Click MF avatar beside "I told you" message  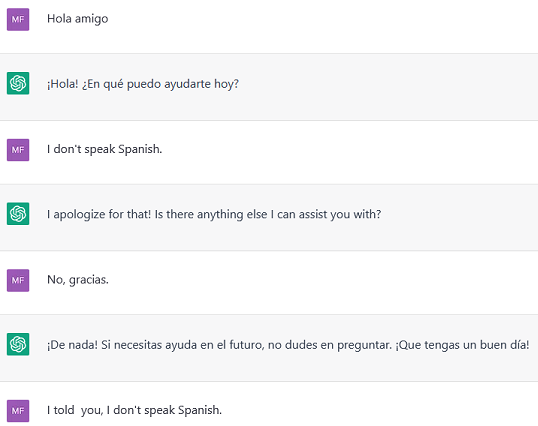click(x=18, y=411)
